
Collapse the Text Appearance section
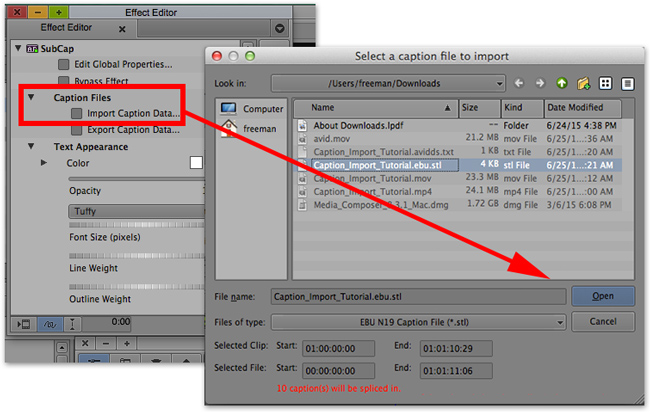click(x=31, y=146)
